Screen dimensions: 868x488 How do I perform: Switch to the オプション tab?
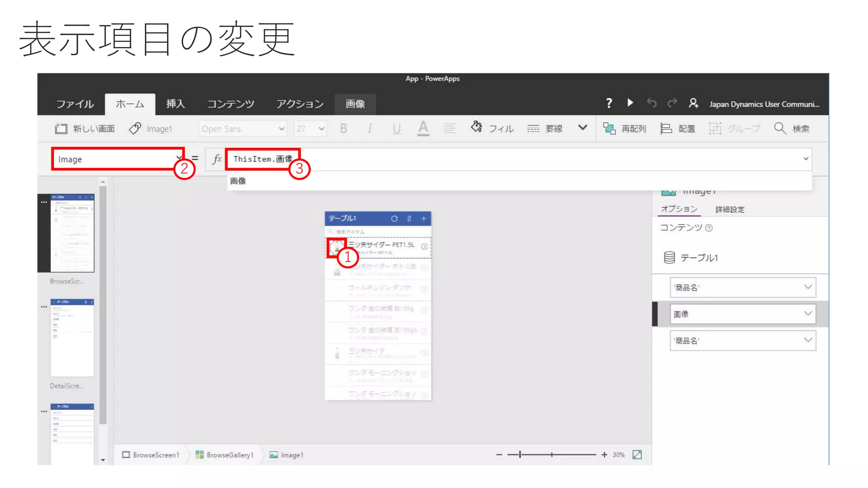(x=679, y=209)
